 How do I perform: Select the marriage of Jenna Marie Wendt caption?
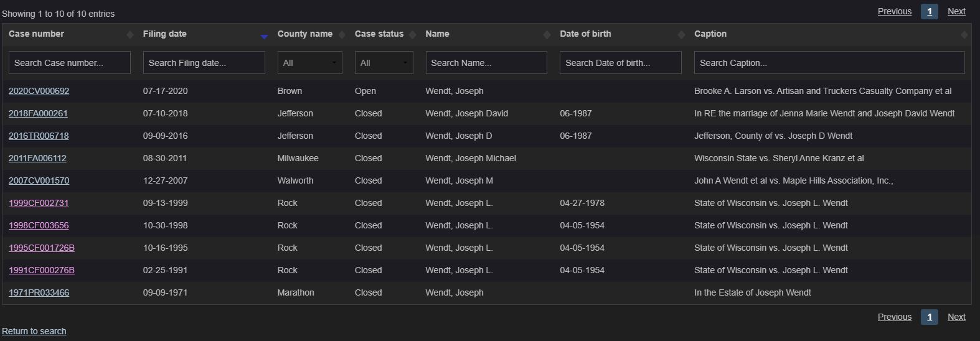(824, 113)
